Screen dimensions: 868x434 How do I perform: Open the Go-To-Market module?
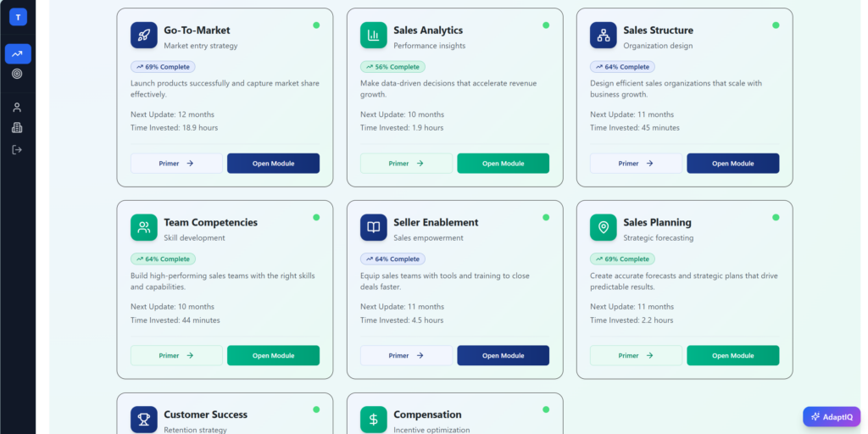(x=274, y=164)
